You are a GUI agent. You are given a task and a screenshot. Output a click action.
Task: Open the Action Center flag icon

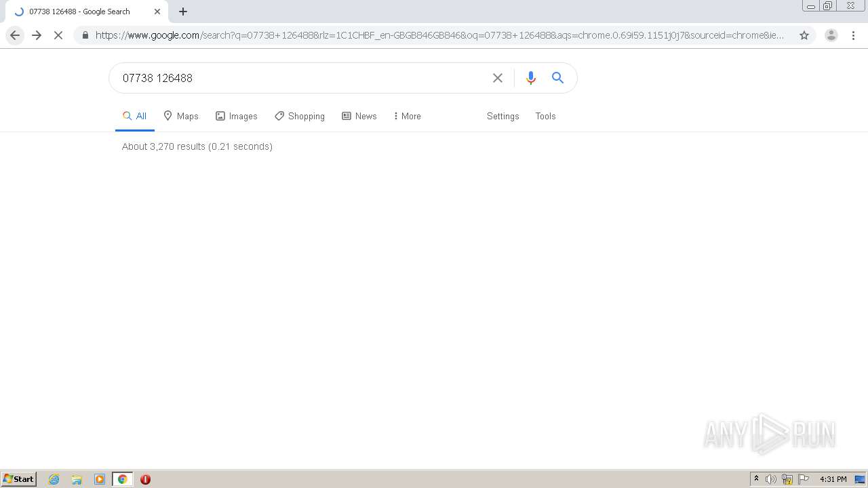[x=804, y=479]
